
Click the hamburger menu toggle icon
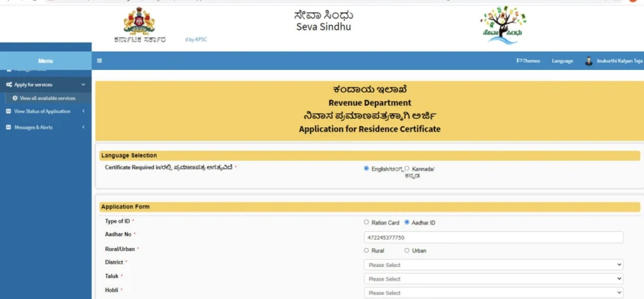pyautogui.click(x=99, y=61)
